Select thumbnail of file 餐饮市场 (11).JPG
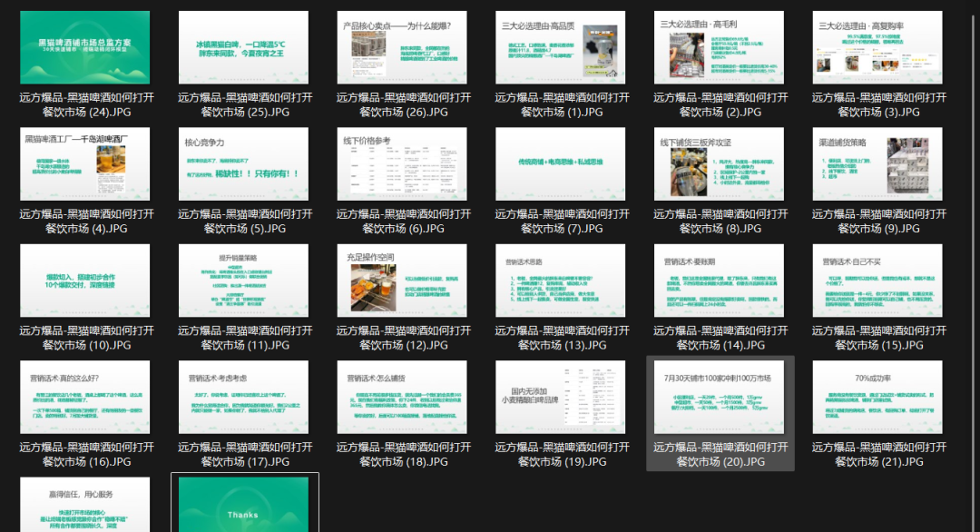The width and height of the screenshot is (980, 532). 244,281
